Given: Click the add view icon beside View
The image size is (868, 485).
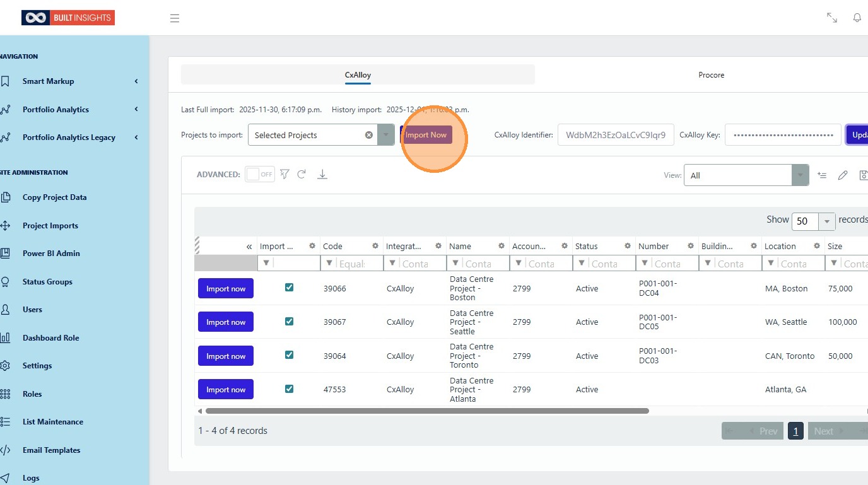Looking at the screenshot, I should [x=822, y=175].
